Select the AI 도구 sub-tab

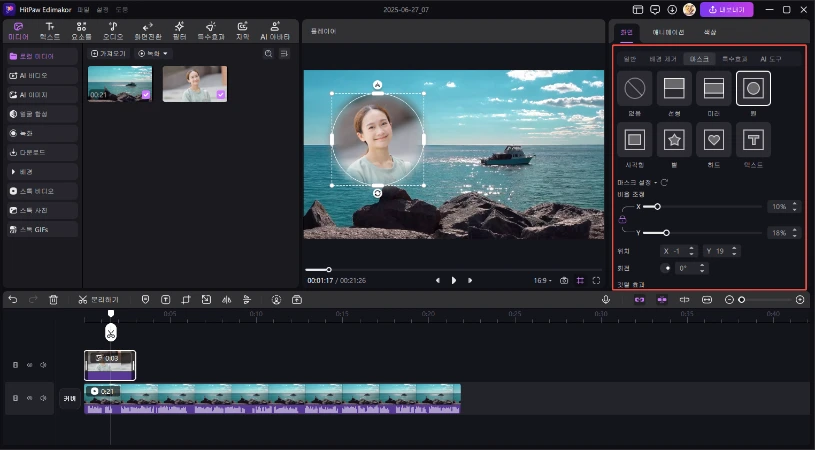tap(770, 59)
